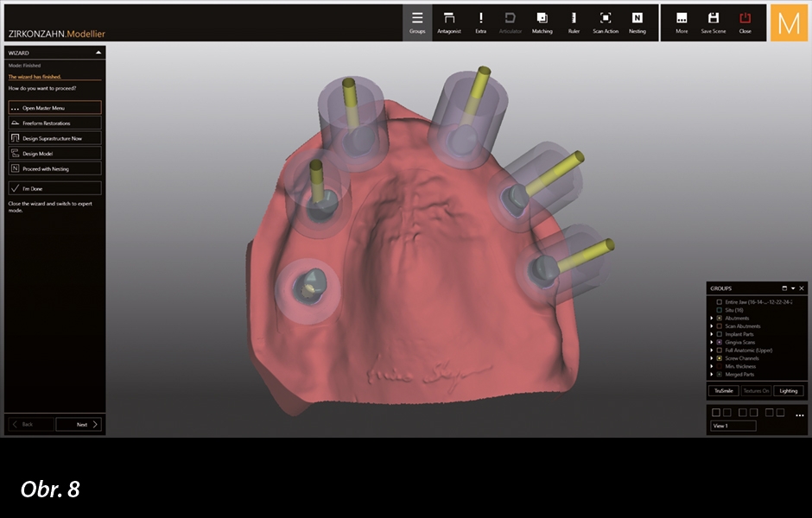Select Design Suprastructure Now
This screenshot has height=518, width=812.
click(55, 137)
